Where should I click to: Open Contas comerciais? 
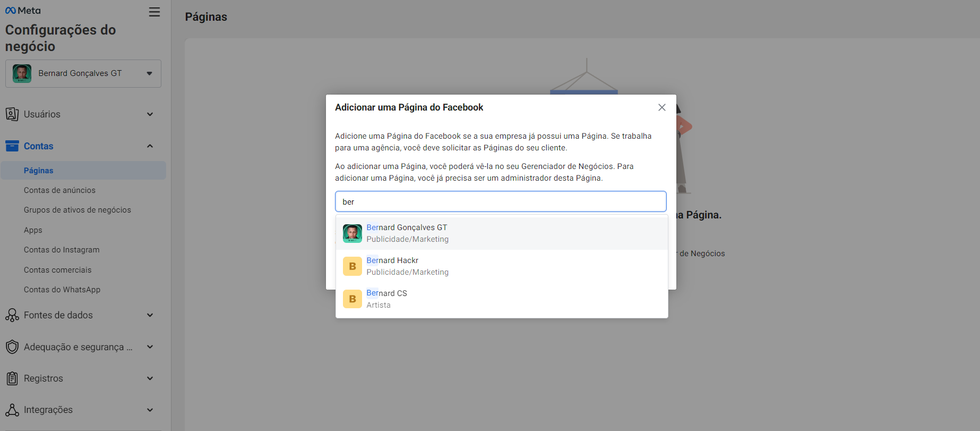[58, 270]
